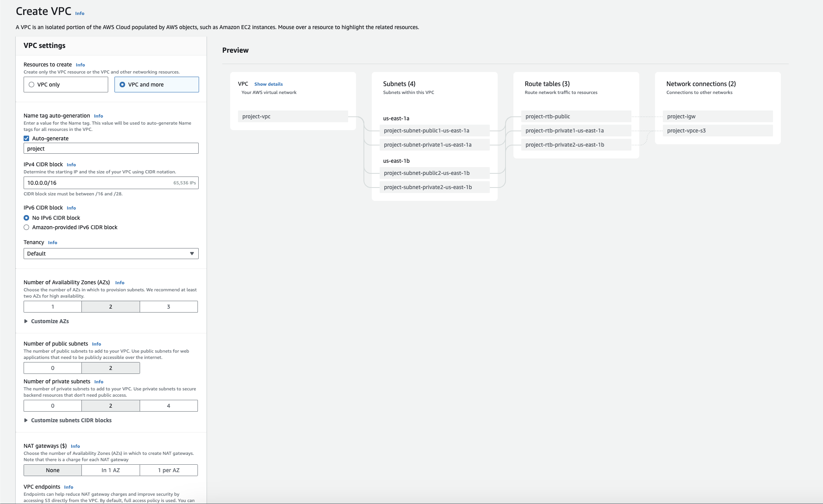
Task: Click the IPv4 CIDR block input field
Action: pos(98,183)
